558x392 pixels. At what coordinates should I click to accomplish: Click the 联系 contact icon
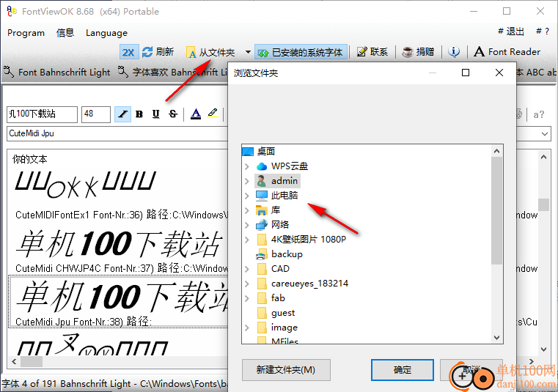point(362,52)
